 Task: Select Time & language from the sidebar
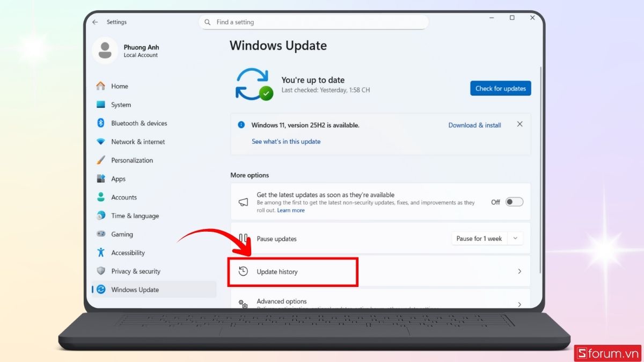(101, 216)
